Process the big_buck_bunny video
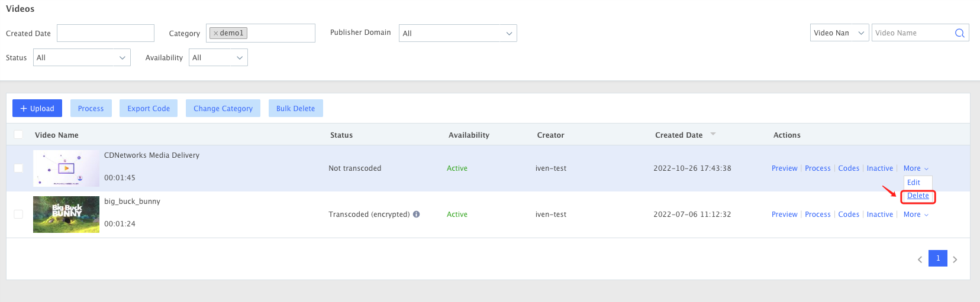 (817, 215)
